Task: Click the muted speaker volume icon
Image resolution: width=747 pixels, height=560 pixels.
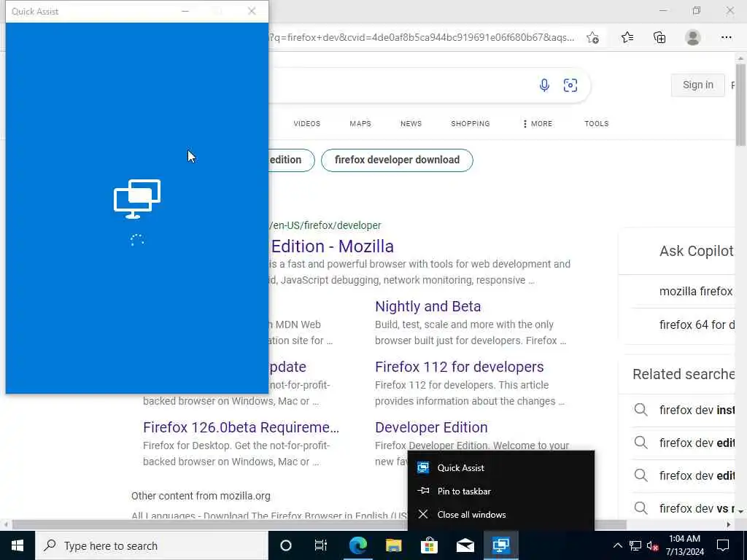Action: 653,545
